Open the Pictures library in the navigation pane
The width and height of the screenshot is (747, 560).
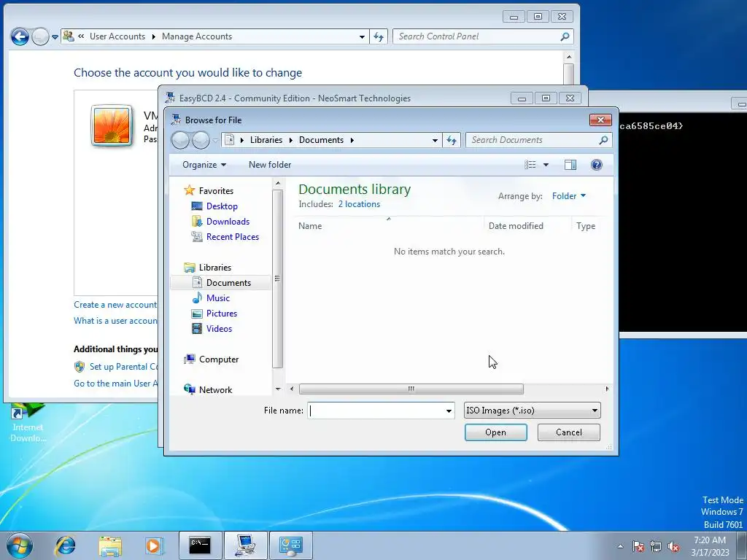[x=222, y=314]
